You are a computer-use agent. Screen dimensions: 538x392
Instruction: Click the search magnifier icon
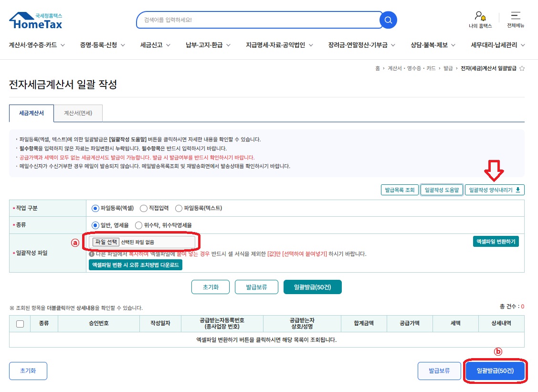point(388,20)
